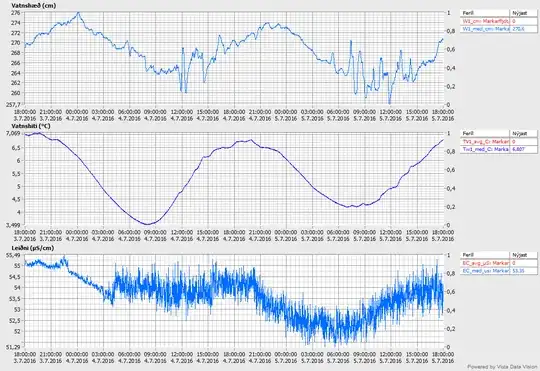Image resolution: width=540 pixels, height=371 pixels.
Task: Select the TV1_avg_C legend row
Action: tap(498, 142)
